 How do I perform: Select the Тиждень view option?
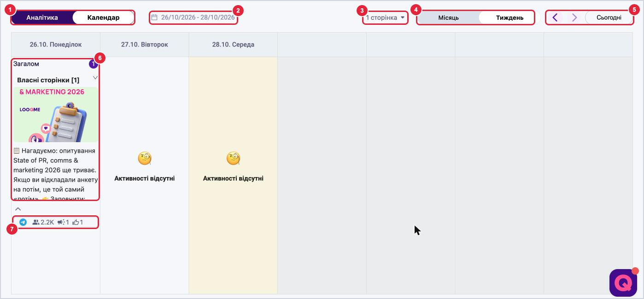pyautogui.click(x=509, y=18)
